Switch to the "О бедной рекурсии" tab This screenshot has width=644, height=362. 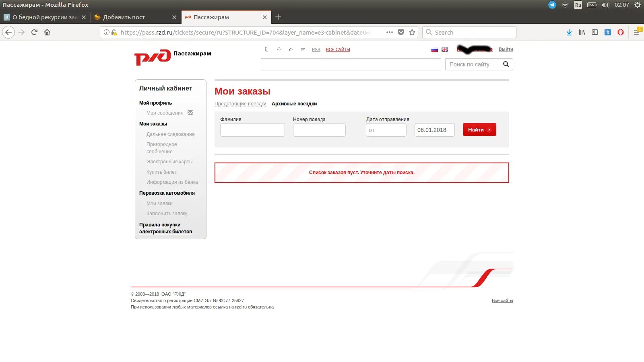point(45,17)
